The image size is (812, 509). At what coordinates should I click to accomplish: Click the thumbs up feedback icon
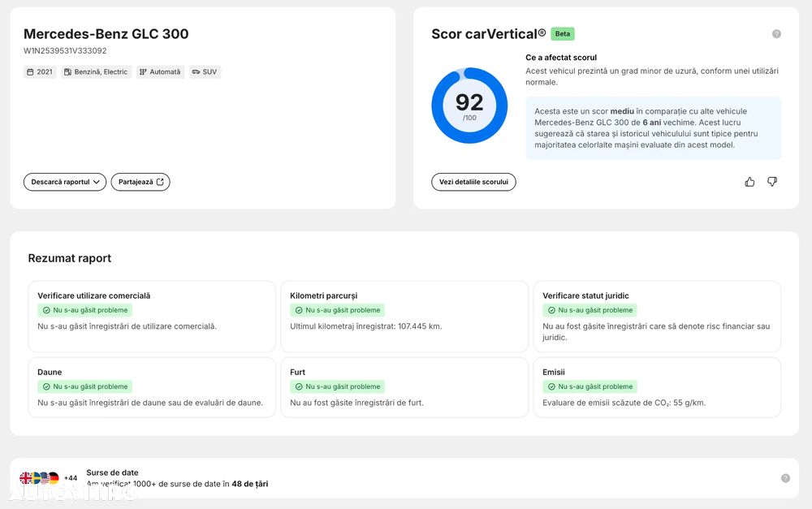click(749, 182)
